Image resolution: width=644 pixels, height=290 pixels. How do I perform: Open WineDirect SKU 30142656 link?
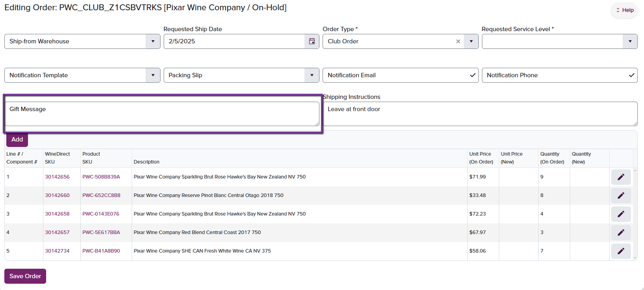tap(57, 177)
